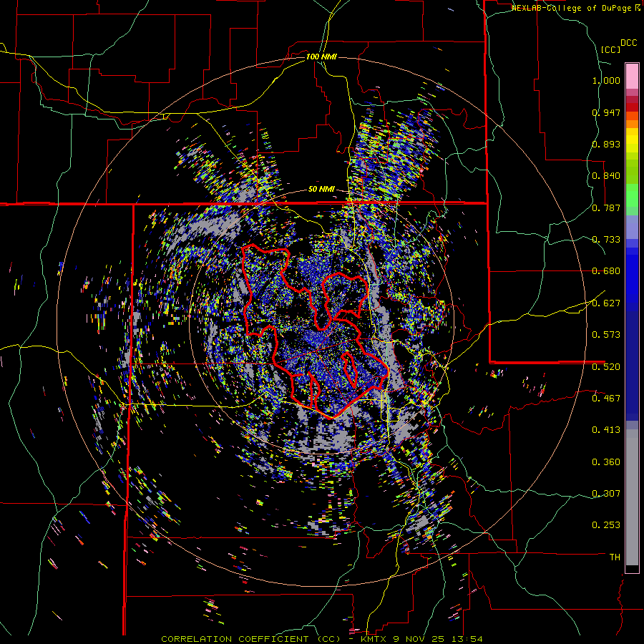This screenshot has width=644, height=644.
Task: Click the bright green color bar segment
Action: point(632,195)
